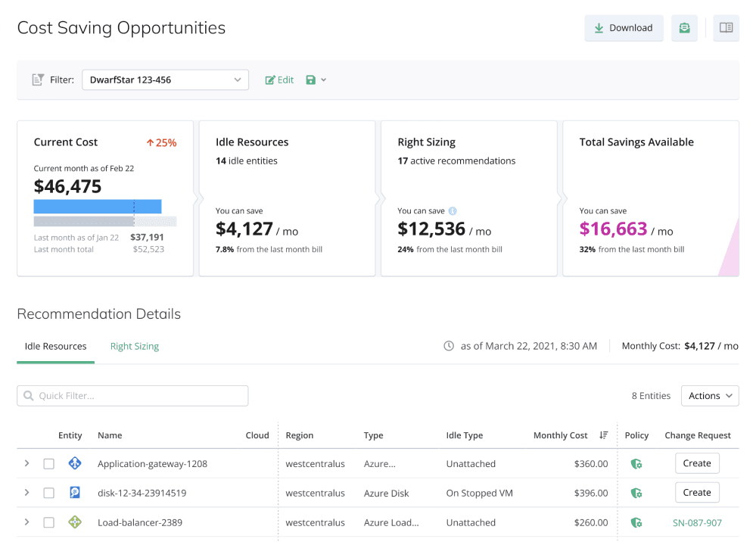Click the blue current cost progress bar
This screenshot has width=756, height=542.
(98, 207)
